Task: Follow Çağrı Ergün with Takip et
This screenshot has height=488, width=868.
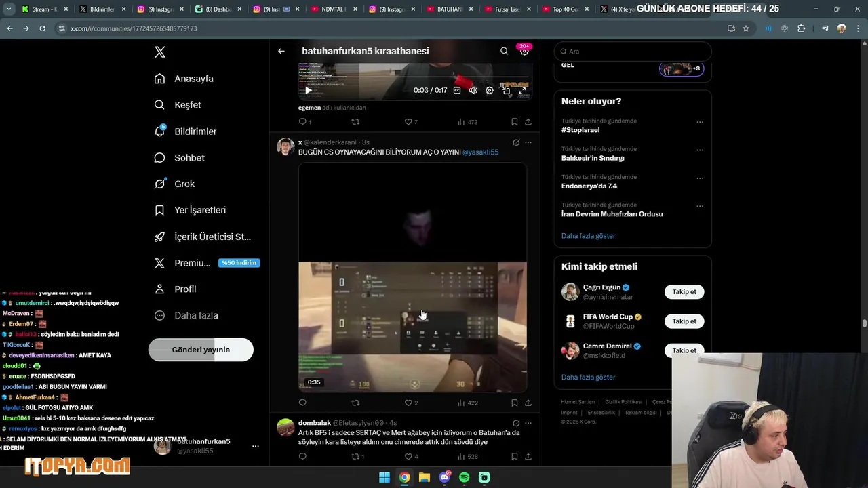Action: click(684, 292)
